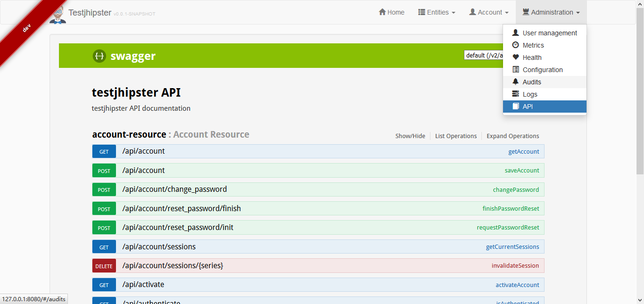The height and width of the screenshot is (304, 644).
Task: Select Audits from the Administration menu
Action: pos(545,82)
